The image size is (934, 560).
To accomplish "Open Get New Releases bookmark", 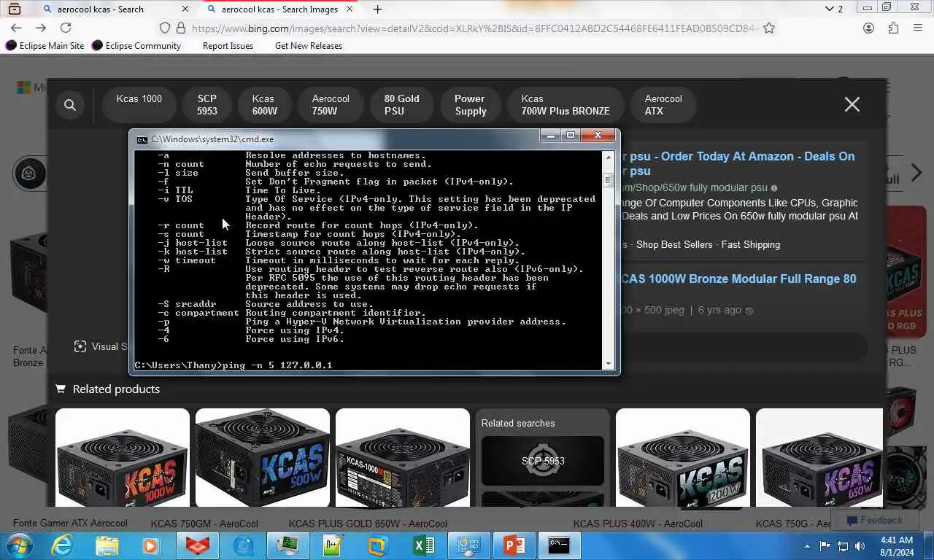I will click(309, 45).
